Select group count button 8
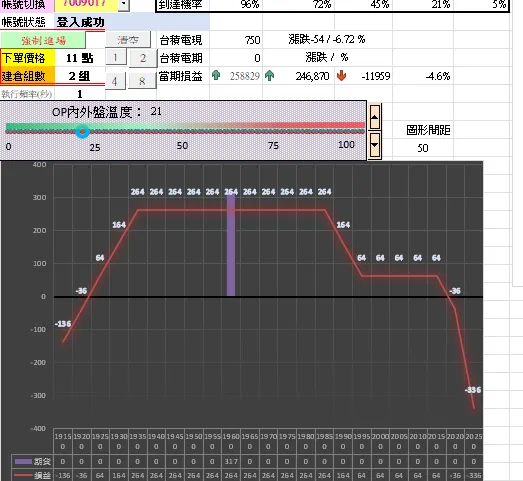The width and height of the screenshot is (523, 481). point(142,81)
